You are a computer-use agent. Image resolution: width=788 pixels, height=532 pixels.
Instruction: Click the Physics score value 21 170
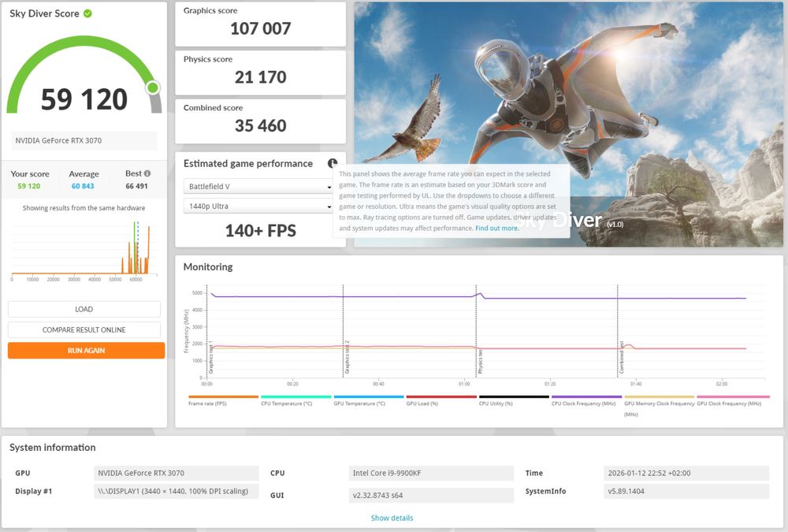point(260,77)
